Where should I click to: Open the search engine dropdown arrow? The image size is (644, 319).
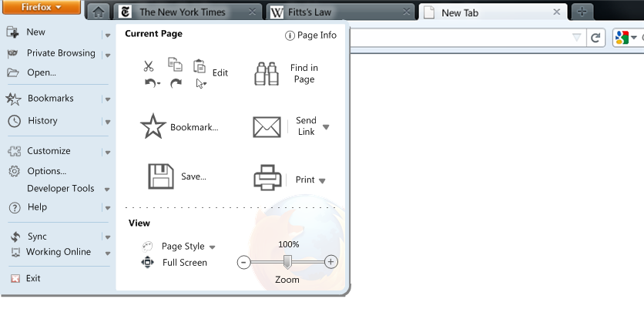633,38
